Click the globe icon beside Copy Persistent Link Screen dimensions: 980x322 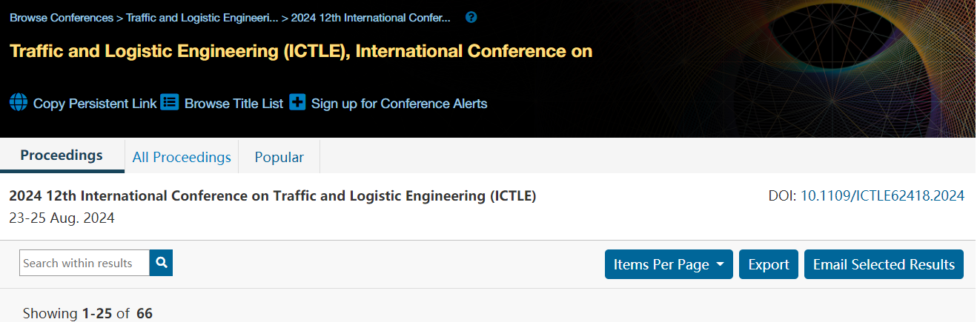(x=19, y=102)
